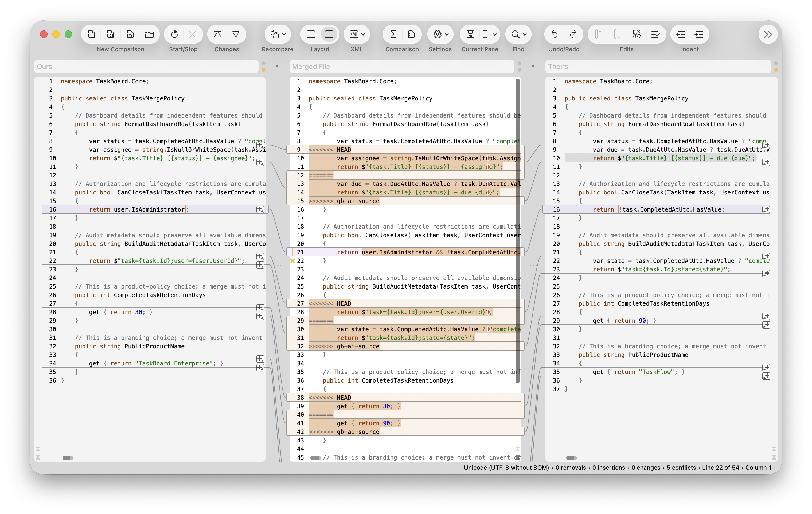Click Theirs merge plus icon below line 10
This screenshot has width=812, height=514.
point(766,163)
